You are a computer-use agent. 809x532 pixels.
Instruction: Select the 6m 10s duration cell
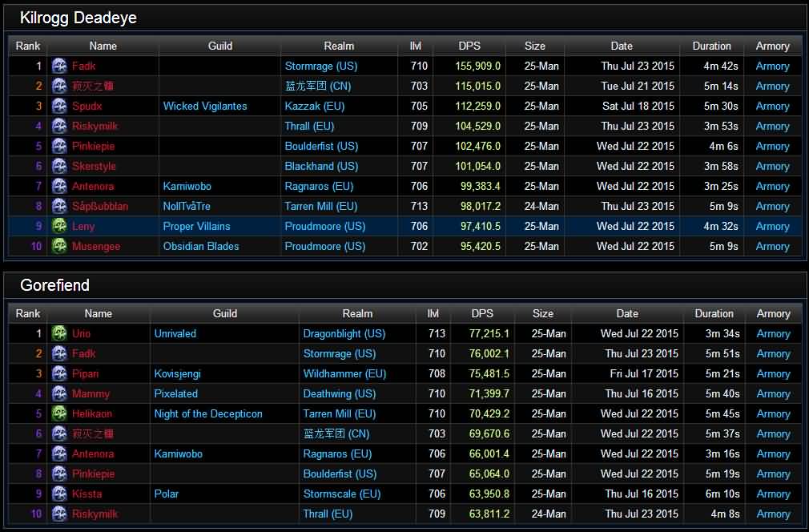[722, 494]
